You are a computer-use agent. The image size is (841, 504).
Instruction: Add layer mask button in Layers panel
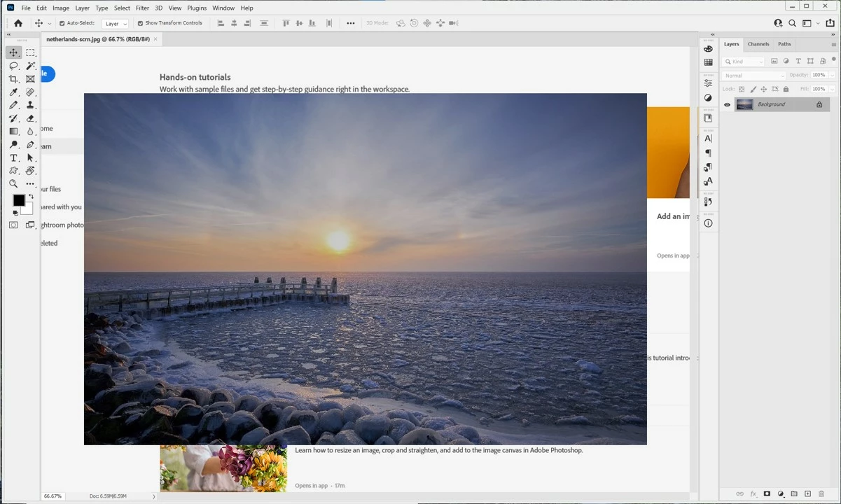[767, 494]
